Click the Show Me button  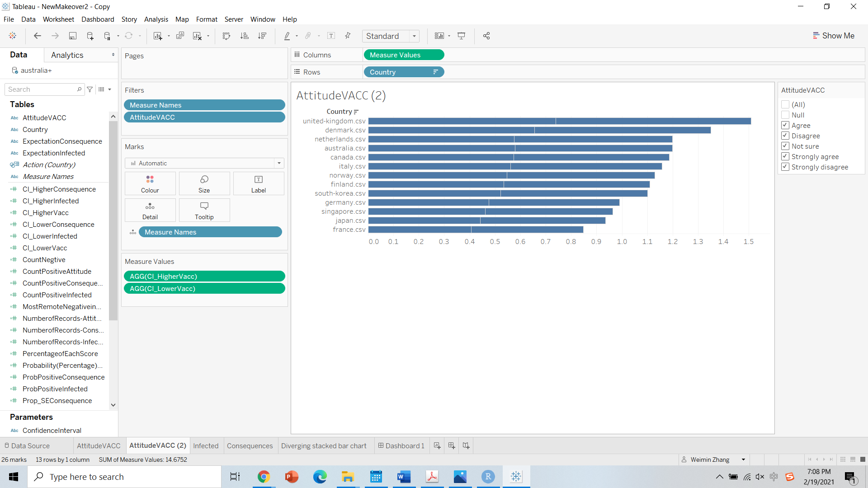point(833,36)
